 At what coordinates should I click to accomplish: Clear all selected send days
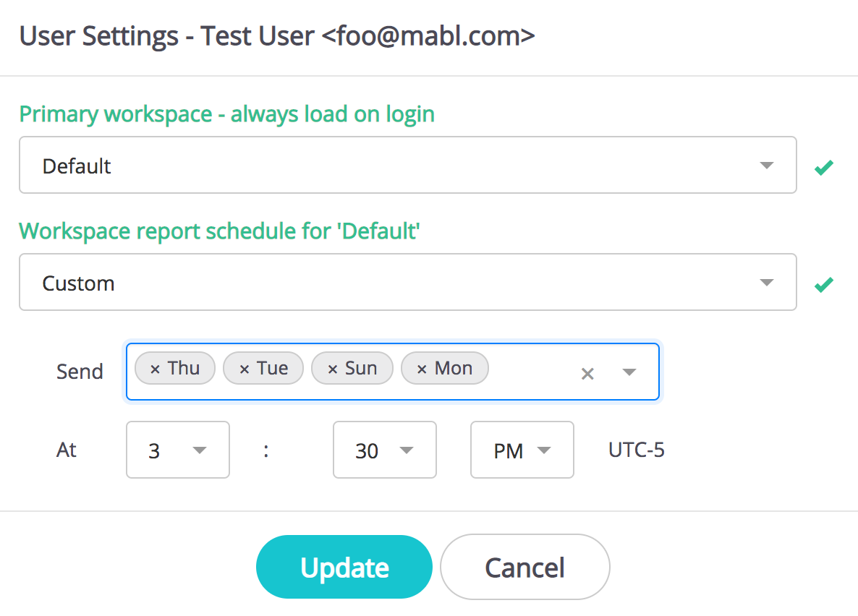tap(587, 373)
